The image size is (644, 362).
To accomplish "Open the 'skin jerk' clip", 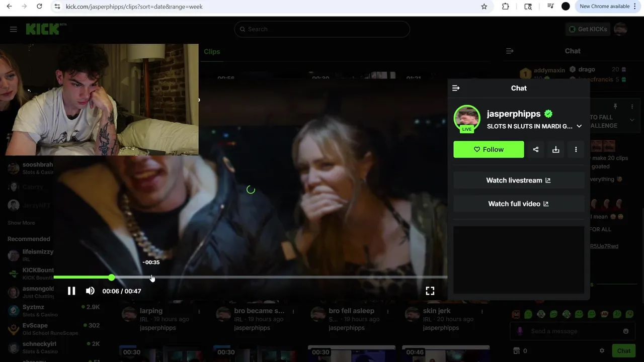I will (x=437, y=311).
